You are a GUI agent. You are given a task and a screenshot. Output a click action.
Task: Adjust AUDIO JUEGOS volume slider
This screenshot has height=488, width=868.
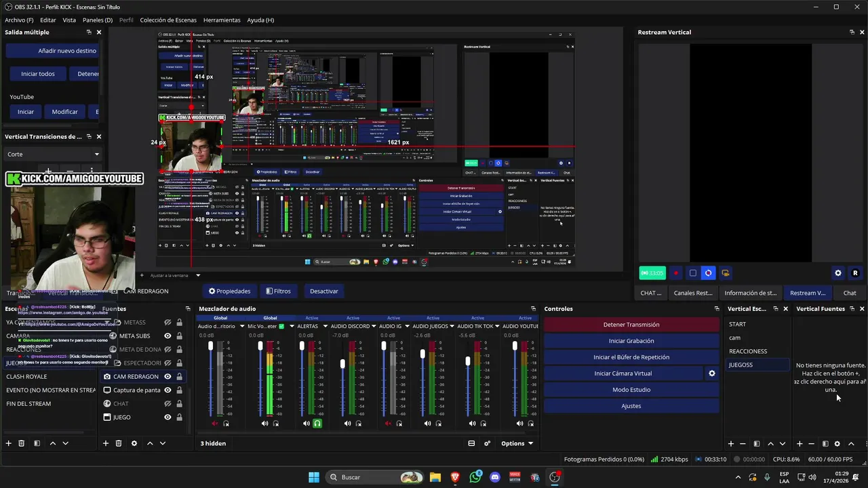pos(422,354)
